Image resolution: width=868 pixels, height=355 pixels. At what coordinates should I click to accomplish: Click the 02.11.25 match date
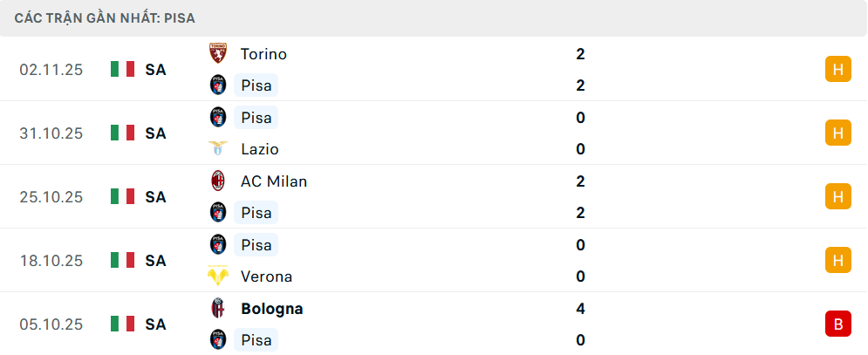coord(51,69)
